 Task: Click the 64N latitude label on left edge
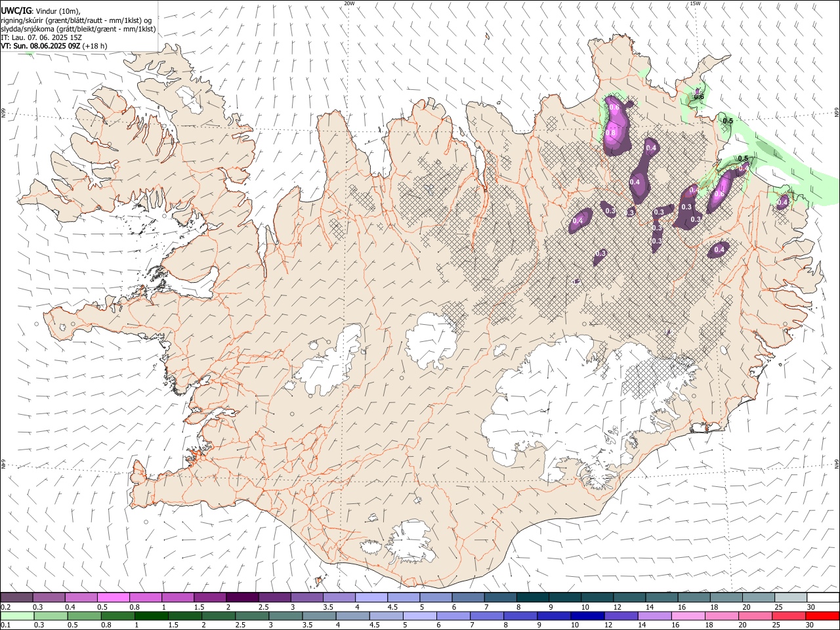click(x=3, y=464)
